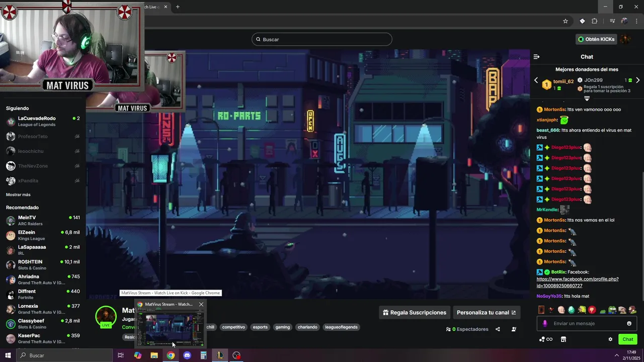The width and height of the screenshot is (644, 362).
Task: Close the Chrome taskbar preview thumbnail
Action: coord(201,304)
